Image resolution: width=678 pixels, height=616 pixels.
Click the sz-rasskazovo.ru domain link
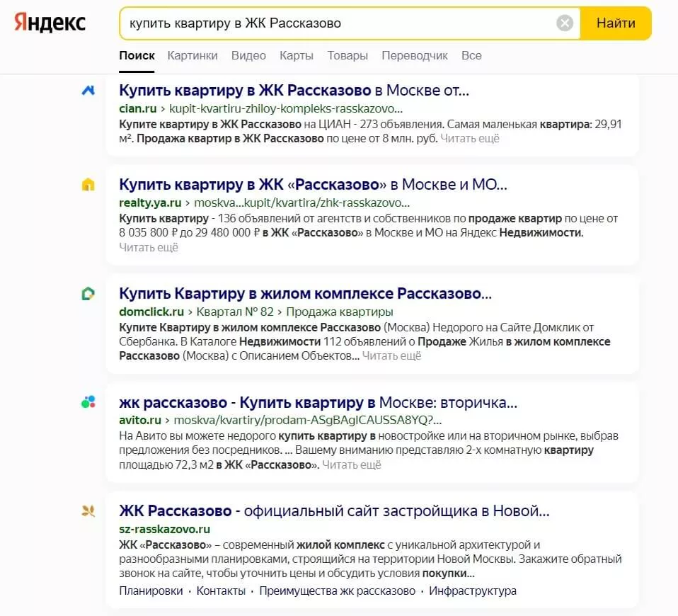165,529
